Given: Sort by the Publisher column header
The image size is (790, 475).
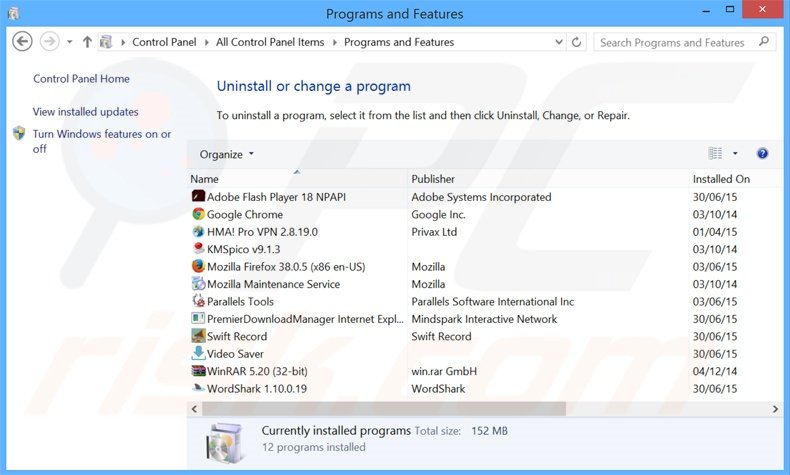Looking at the screenshot, I should pos(433,179).
